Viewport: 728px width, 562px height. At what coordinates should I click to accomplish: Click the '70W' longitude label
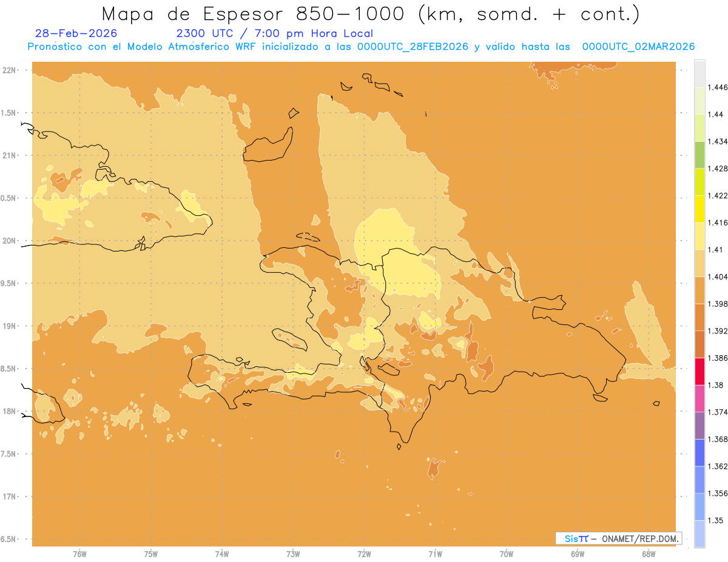pyautogui.click(x=507, y=554)
